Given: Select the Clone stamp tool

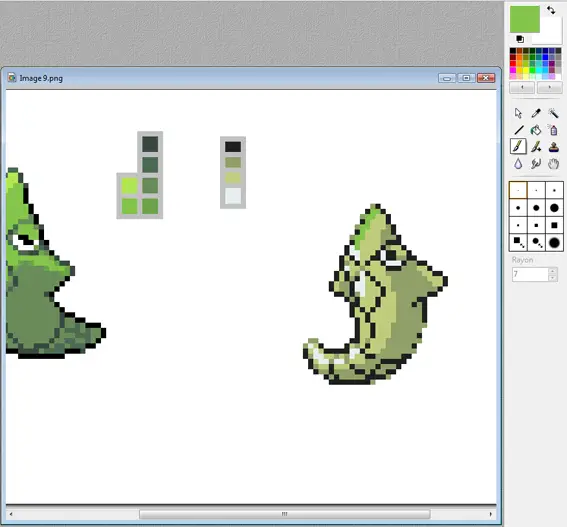Looking at the screenshot, I should [553, 147].
